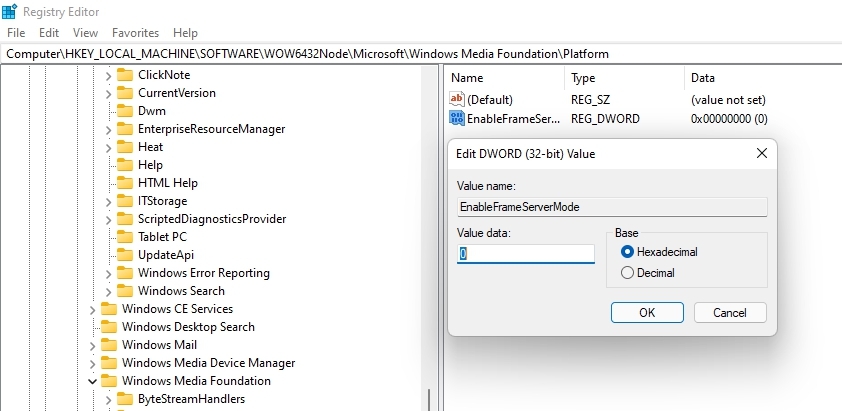Click the folder icon next to Tablet PC
The image size is (842, 411).
coord(125,237)
